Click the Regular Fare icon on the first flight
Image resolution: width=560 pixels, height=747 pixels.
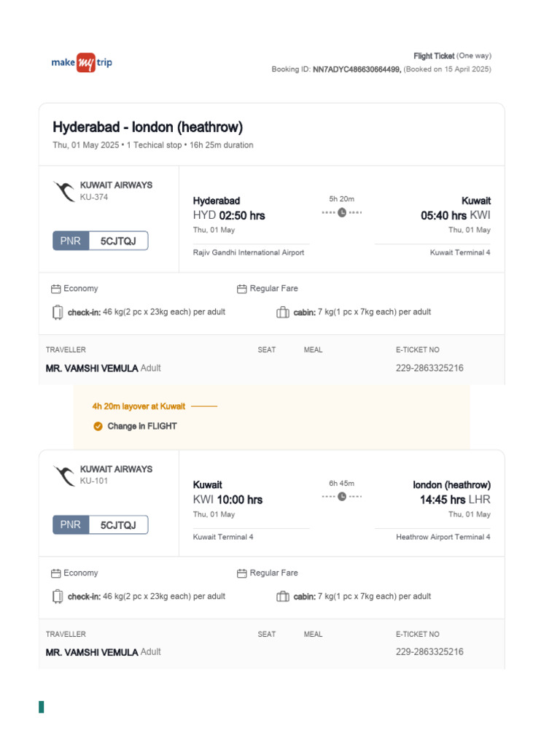point(242,289)
